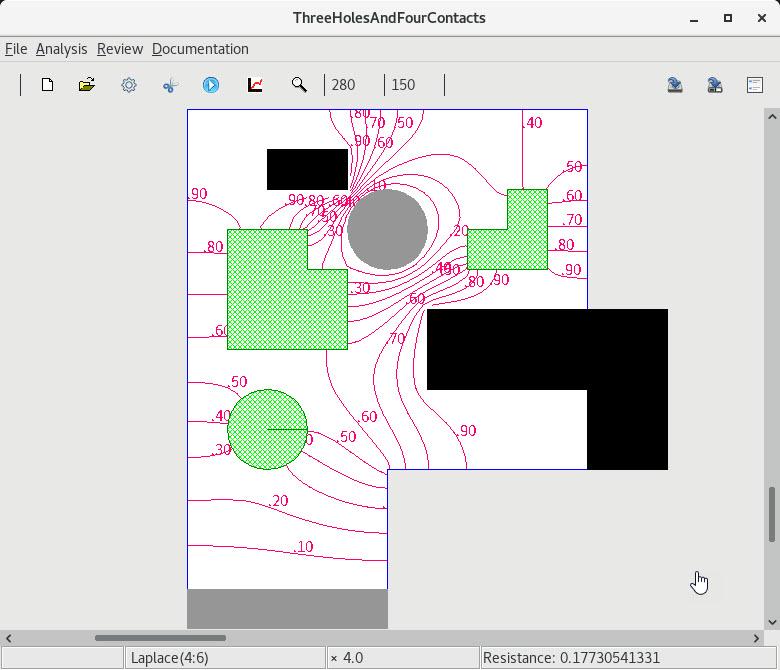Show the plot chart icon
Screen dimensions: 780x670
point(255,85)
